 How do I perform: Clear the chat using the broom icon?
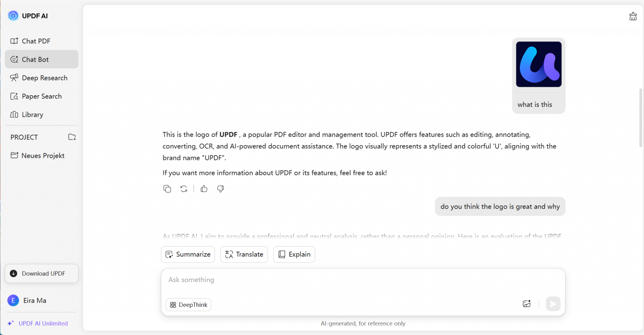[633, 16]
